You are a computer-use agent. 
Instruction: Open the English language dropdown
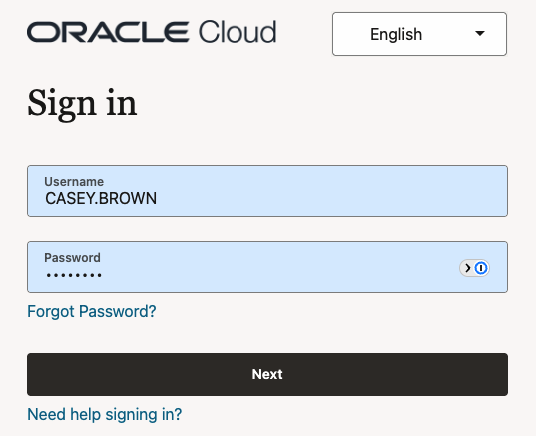click(x=419, y=34)
